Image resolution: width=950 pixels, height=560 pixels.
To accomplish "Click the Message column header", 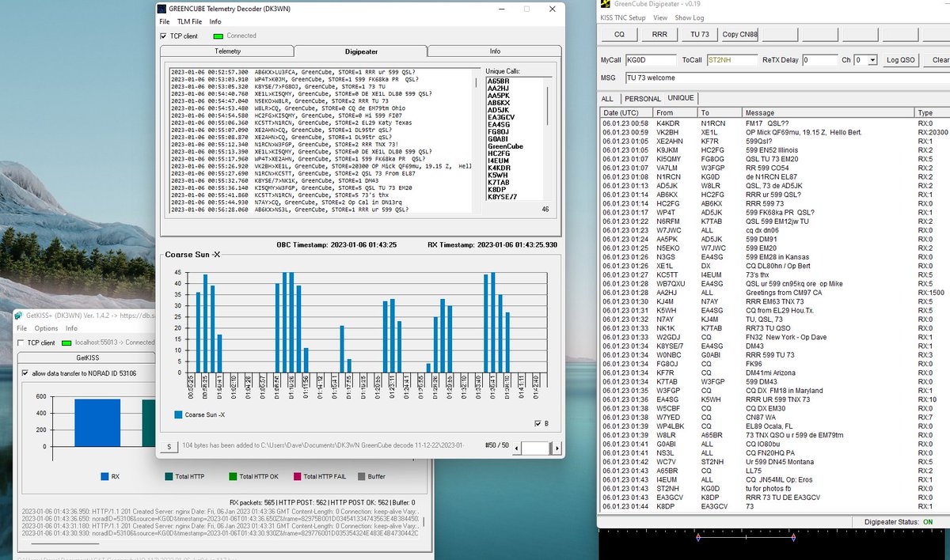I will click(829, 113).
